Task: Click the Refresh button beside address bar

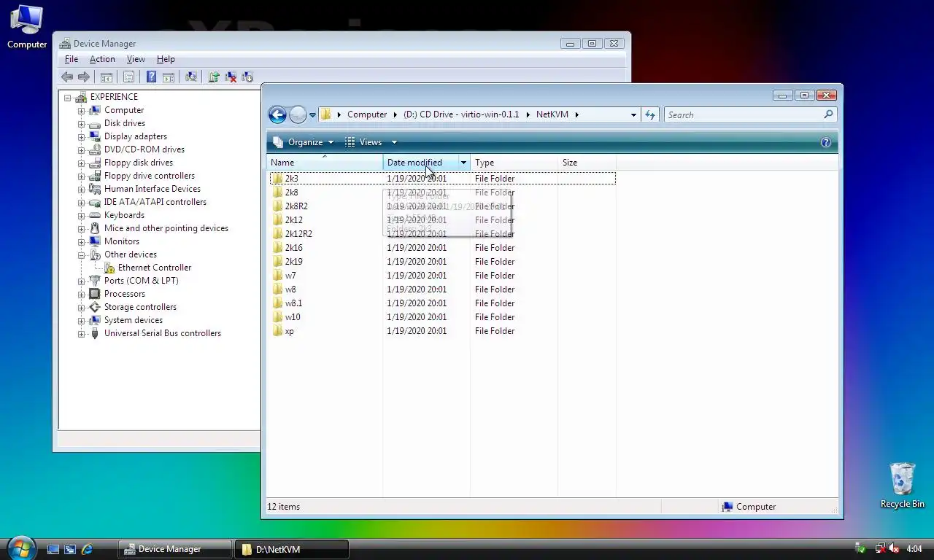Action: [x=650, y=114]
